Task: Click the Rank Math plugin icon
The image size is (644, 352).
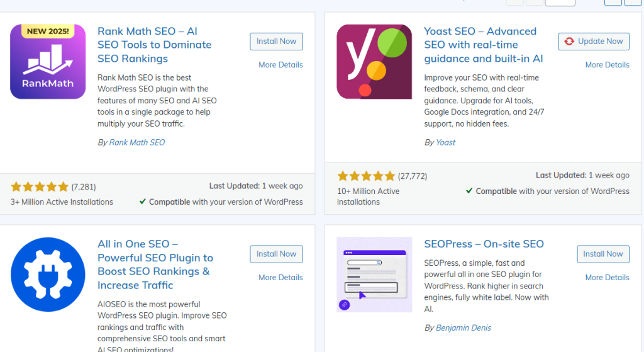Action: pos(48,62)
